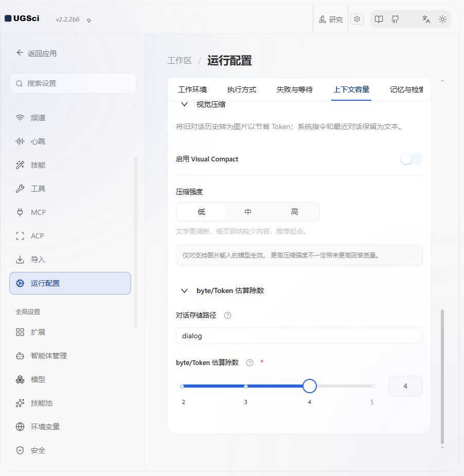The width and height of the screenshot is (464, 476).
Task: Open 技能池 in the sidebar
Action: click(70, 403)
